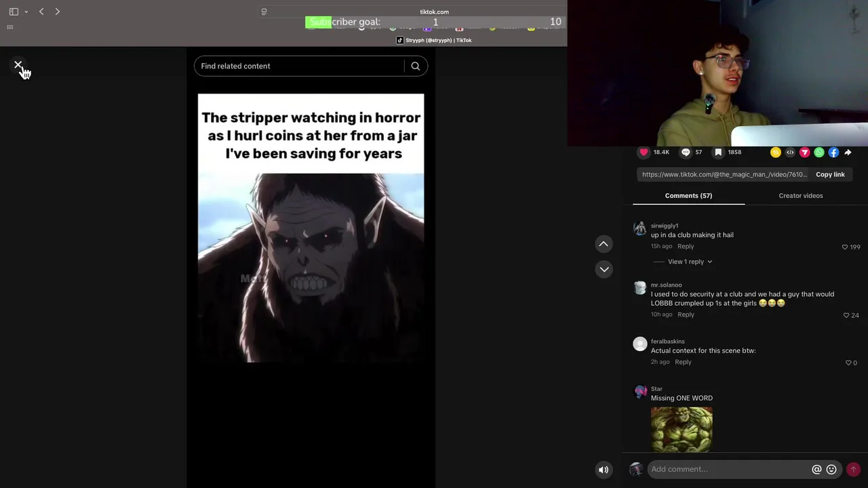Click the yellow repost icon
The width and height of the screenshot is (868, 488).
point(776,152)
